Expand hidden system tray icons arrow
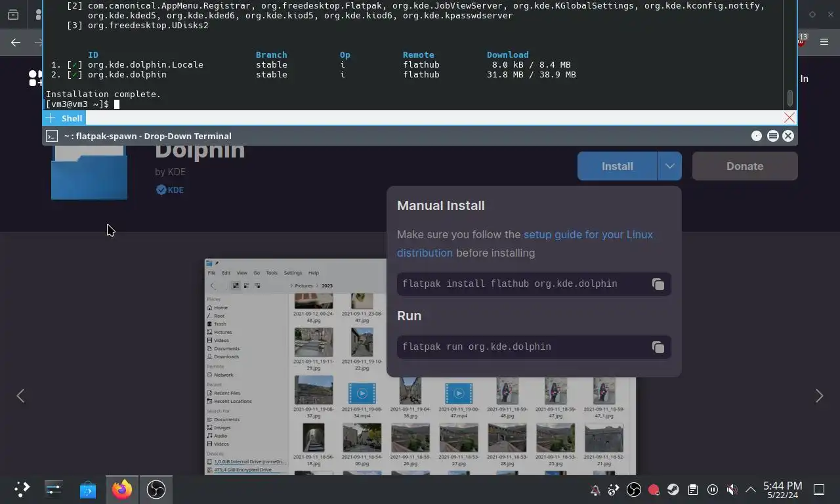 751,490
